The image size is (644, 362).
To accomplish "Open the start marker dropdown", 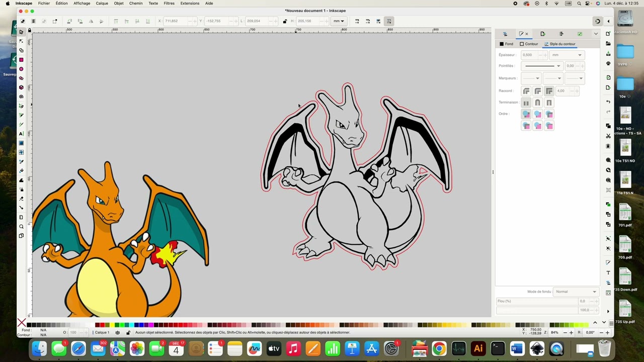I will point(531,78).
